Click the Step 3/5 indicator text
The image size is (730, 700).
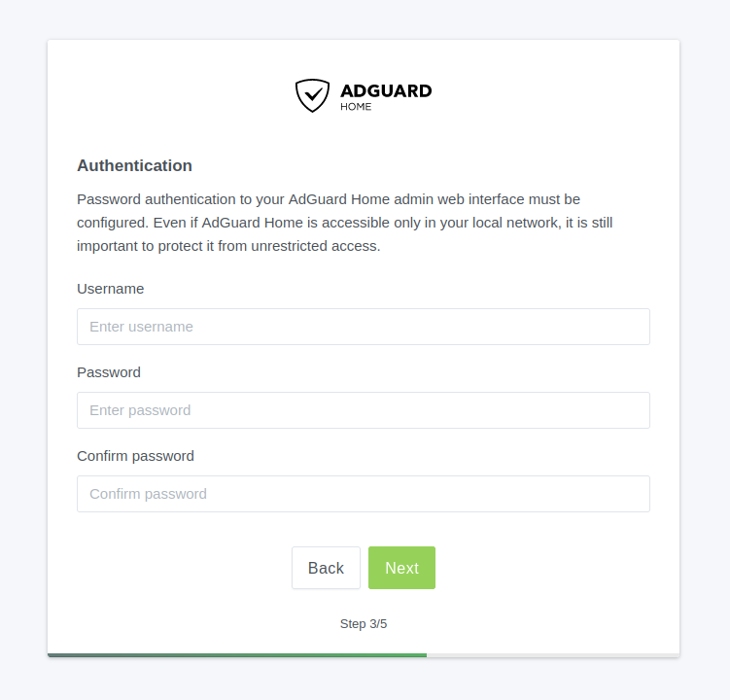coord(364,624)
